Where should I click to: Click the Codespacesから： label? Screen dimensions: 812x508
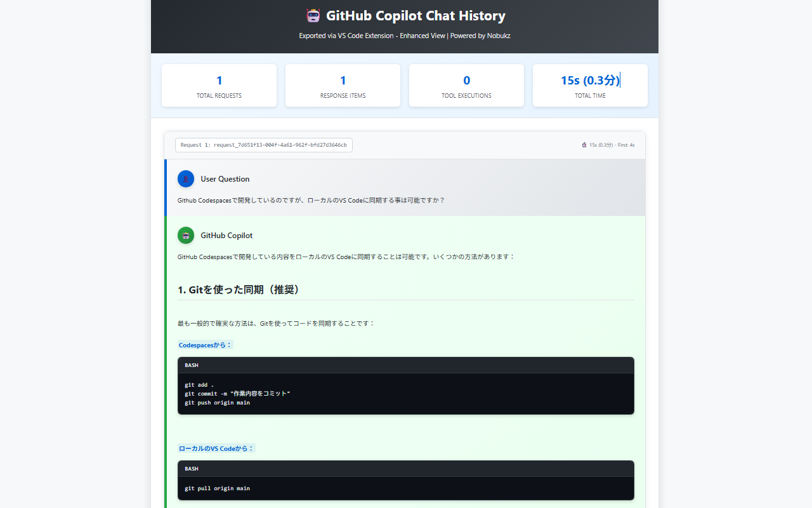click(206, 345)
